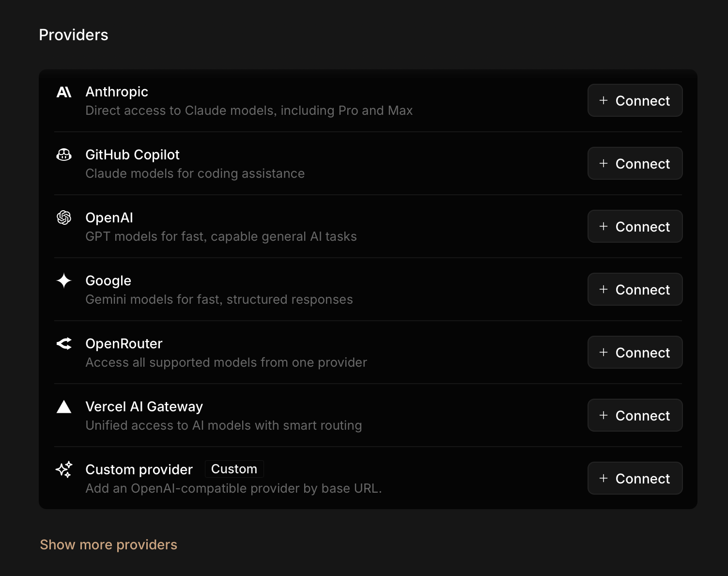Connect the Vercel AI Gateway provider
The height and width of the screenshot is (576, 728).
click(635, 415)
